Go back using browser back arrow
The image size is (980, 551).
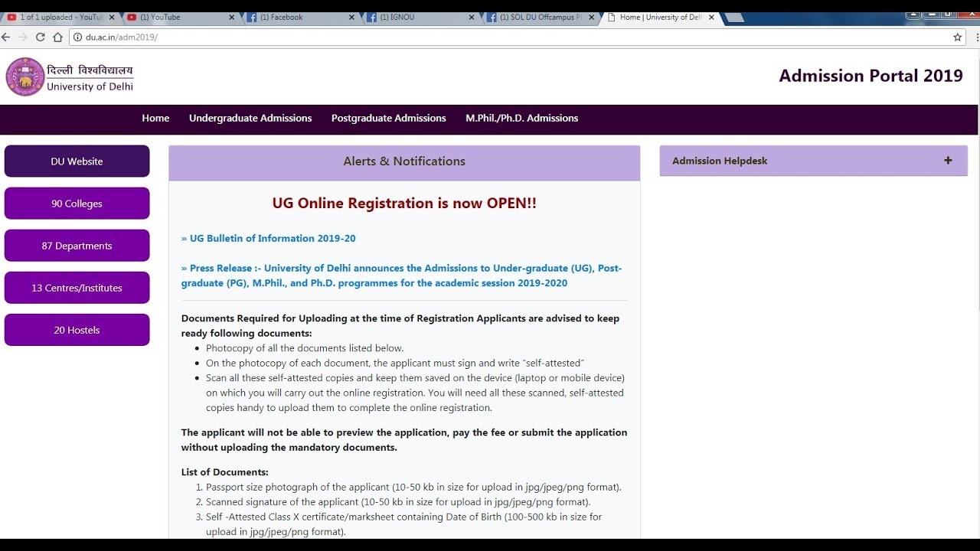tap(6, 37)
